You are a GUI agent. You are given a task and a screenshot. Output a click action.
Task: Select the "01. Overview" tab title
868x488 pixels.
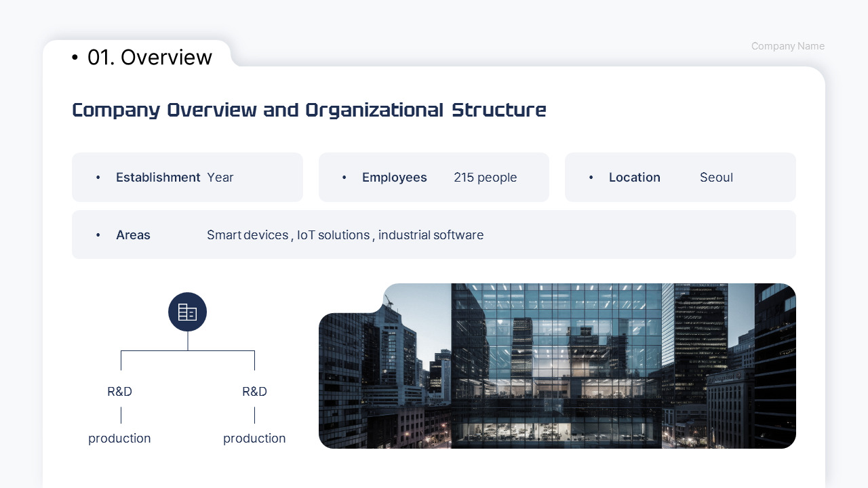pyautogui.click(x=149, y=58)
